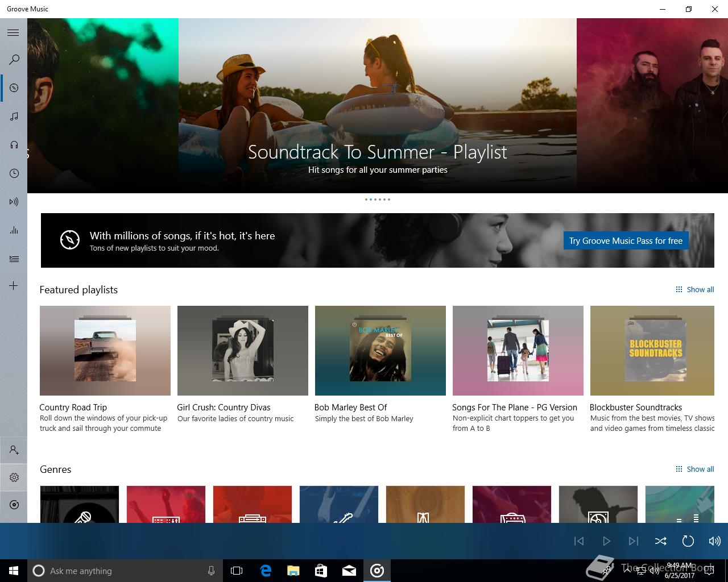728x582 pixels.
Task: Click Girl Crush: Country Divas title
Action: (224, 407)
